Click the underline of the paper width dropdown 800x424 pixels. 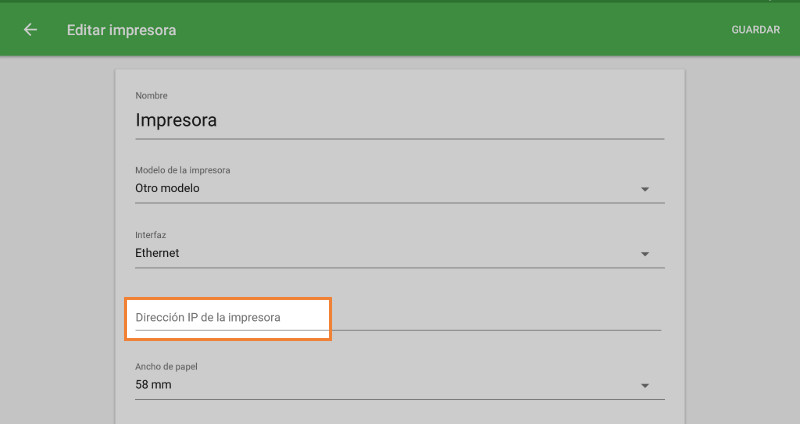tap(400, 399)
